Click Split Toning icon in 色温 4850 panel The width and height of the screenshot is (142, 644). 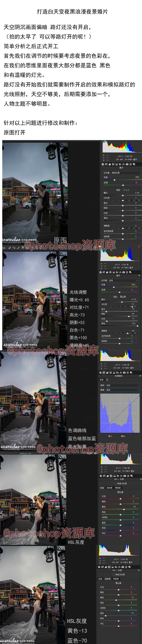tap(117, 165)
